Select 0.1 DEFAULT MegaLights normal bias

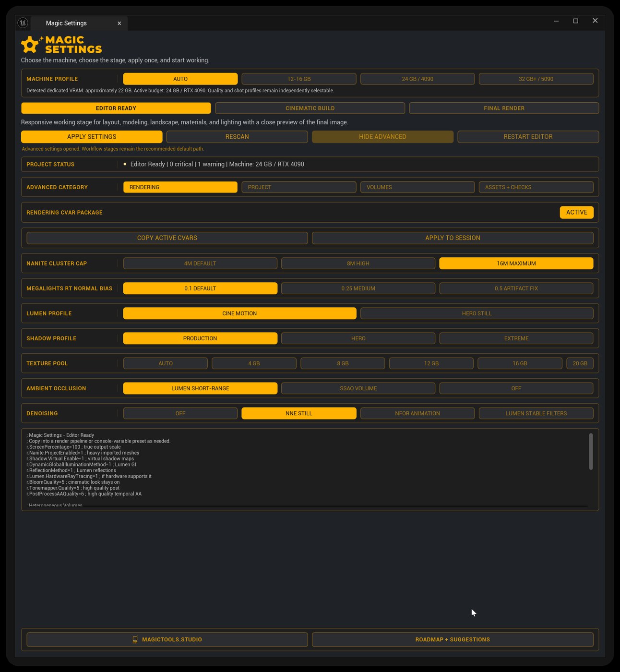pyautogui.click(x=200, y=288)
